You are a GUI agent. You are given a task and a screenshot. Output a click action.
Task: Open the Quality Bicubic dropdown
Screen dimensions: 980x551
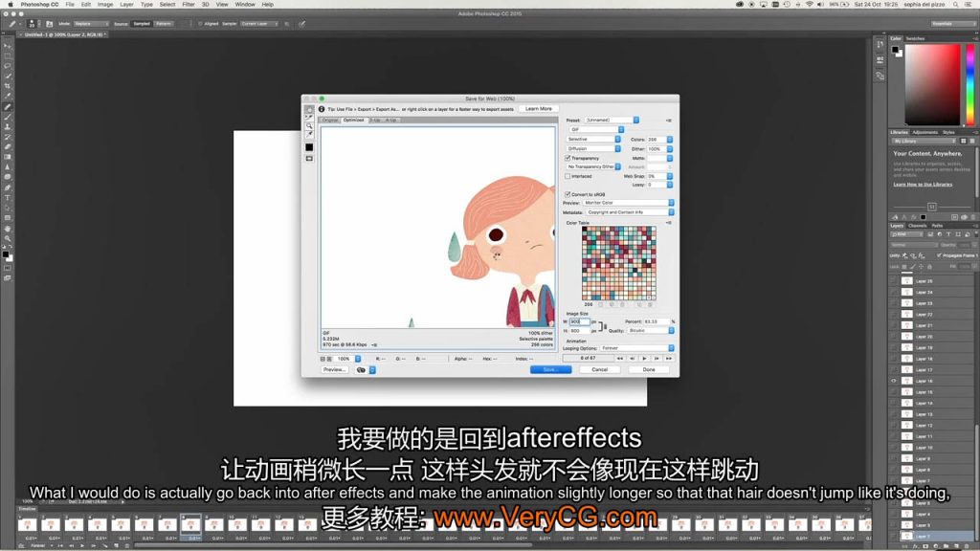[x=651, y=330]
